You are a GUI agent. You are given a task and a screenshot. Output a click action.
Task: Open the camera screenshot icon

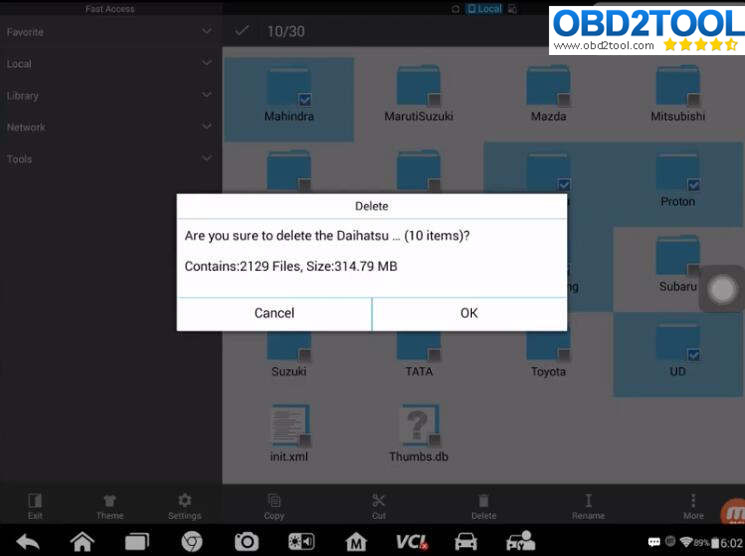pos(247,542)
